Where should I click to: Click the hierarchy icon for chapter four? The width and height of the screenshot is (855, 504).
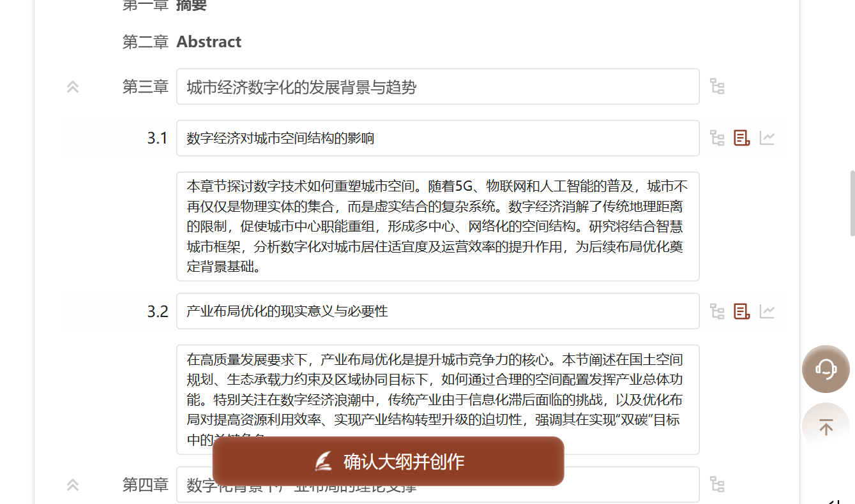coord(717,485)
